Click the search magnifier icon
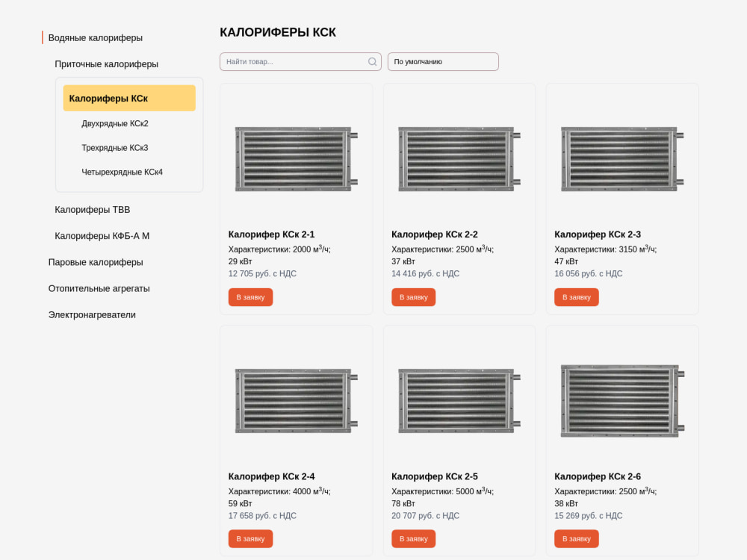747x560 pixels. (x=372, y=62)
